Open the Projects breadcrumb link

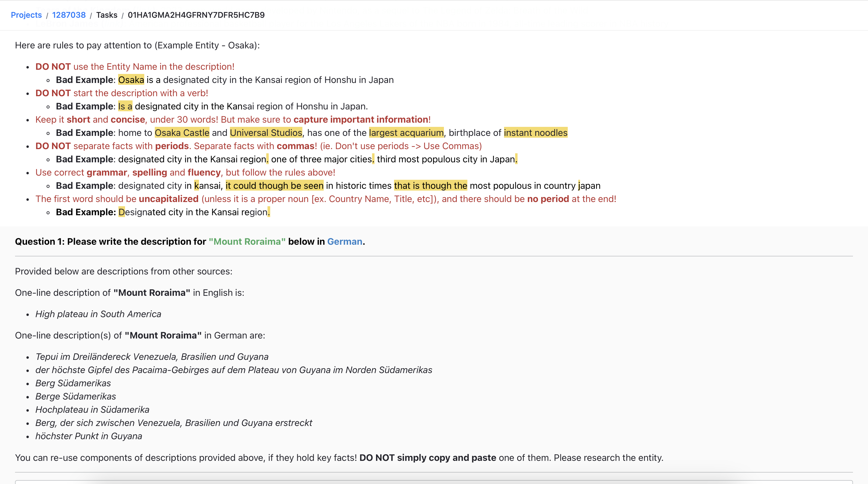(26, 15)
